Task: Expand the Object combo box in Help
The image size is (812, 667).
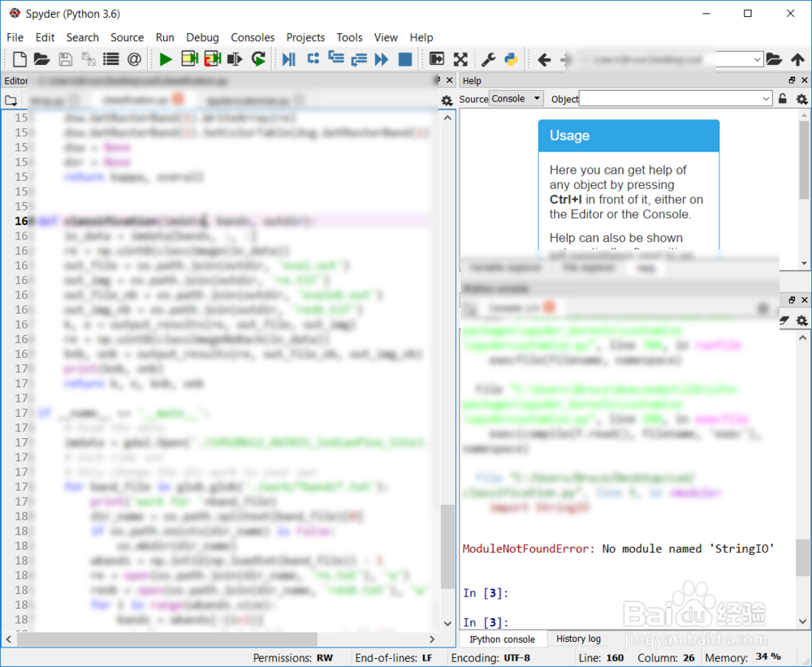Action: 766,99
